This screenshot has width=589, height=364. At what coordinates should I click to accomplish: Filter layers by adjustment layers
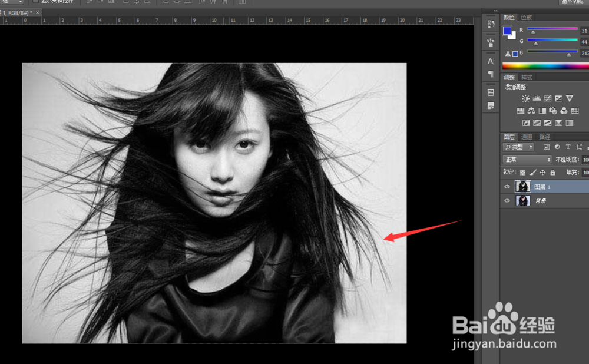(557, 147)
